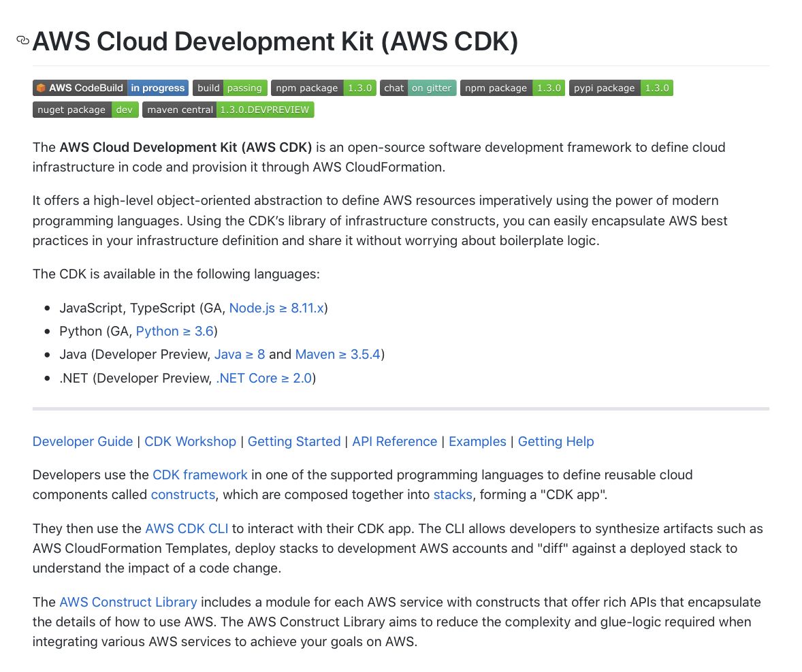Click the heading anchor link icon

pos(22,40)
